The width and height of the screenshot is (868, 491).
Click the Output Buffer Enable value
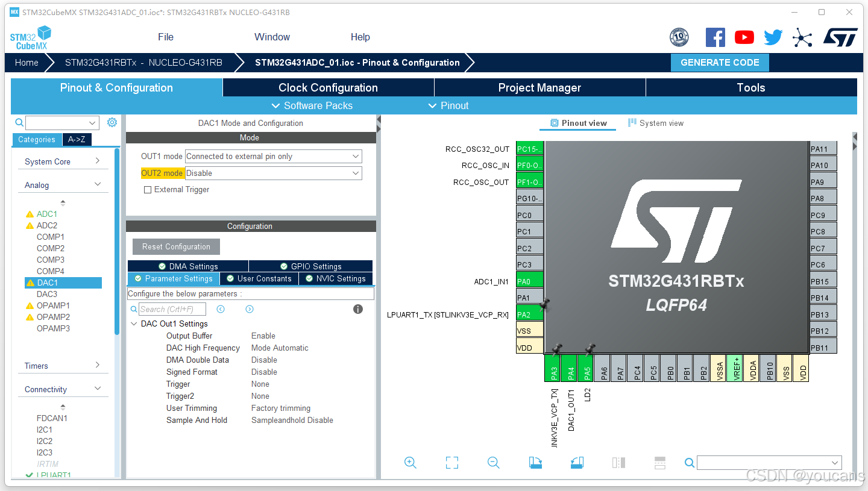pyautogui.click(x=263, y=336)
